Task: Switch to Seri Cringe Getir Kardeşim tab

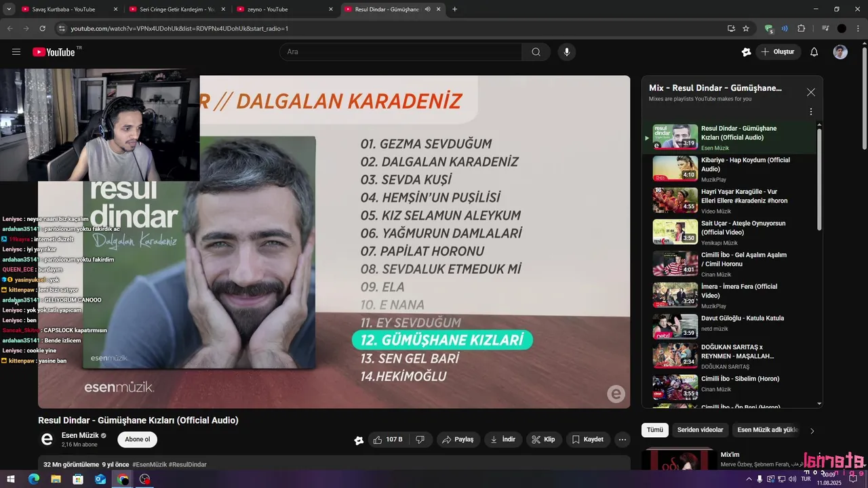Action: pos(176,9)
